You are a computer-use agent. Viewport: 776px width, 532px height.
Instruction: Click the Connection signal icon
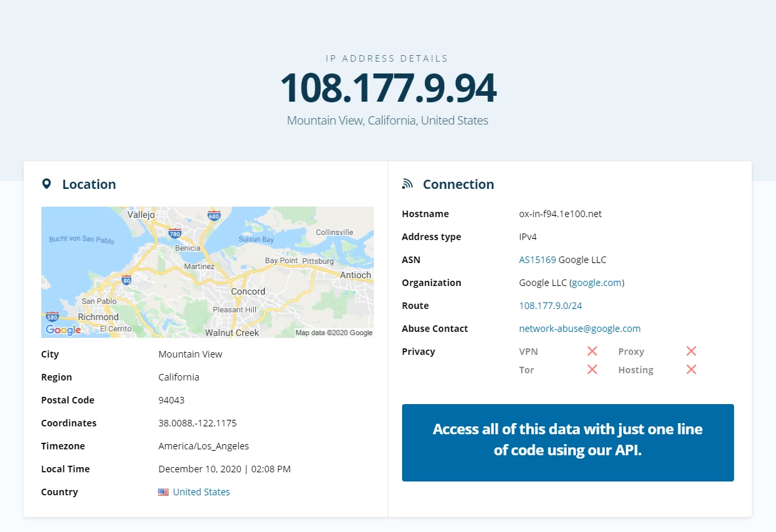[407, 184]
